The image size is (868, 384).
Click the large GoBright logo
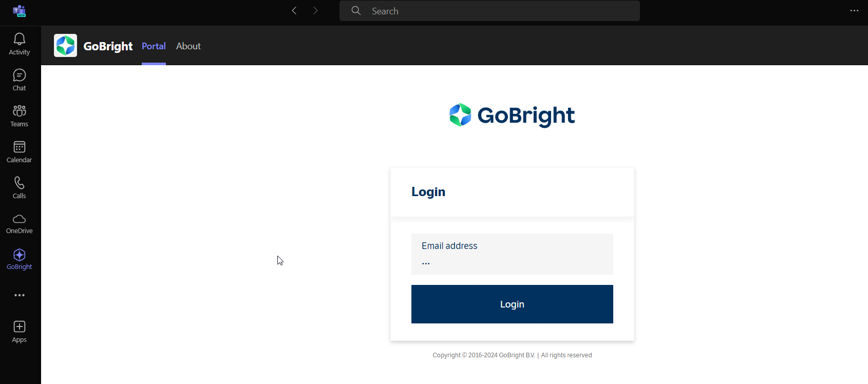point(512,115)
